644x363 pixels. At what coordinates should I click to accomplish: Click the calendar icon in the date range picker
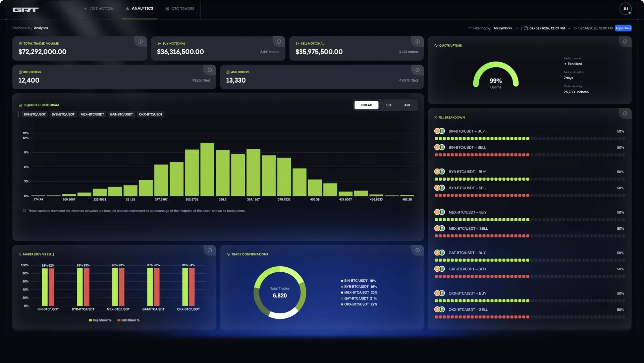pyautogui.click(x=525, y=28)
